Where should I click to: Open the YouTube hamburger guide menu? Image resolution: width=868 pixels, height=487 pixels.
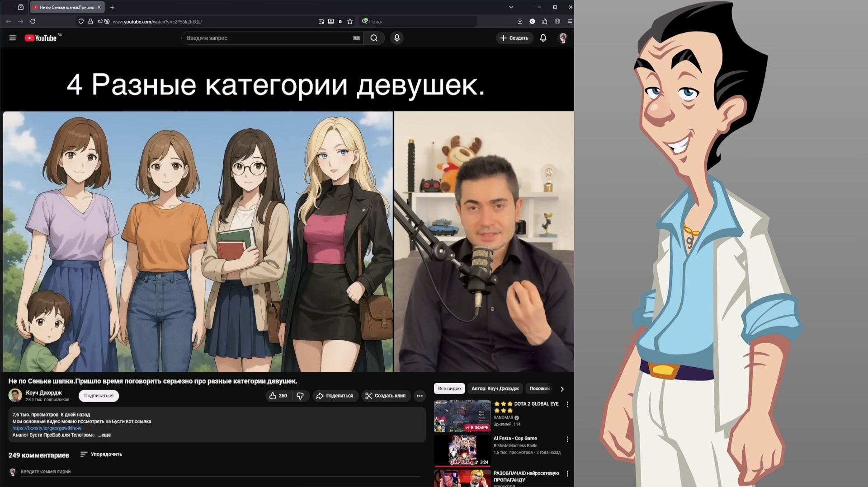13,38
